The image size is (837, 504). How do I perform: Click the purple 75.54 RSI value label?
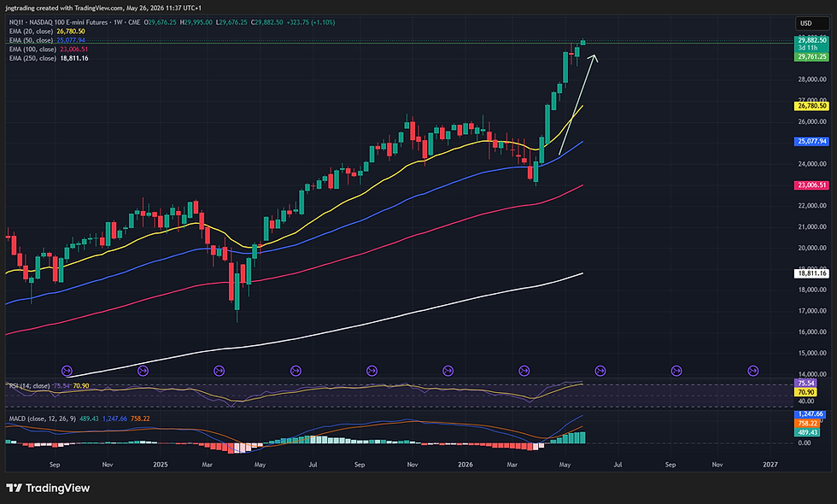pyautogui.click(x=806, y=384)
